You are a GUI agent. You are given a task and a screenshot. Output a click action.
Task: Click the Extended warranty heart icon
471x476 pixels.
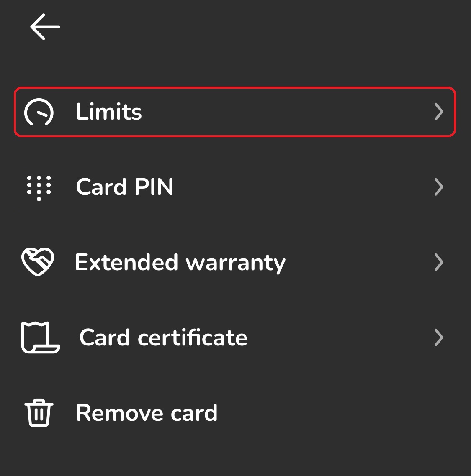(x=38, y=262)
